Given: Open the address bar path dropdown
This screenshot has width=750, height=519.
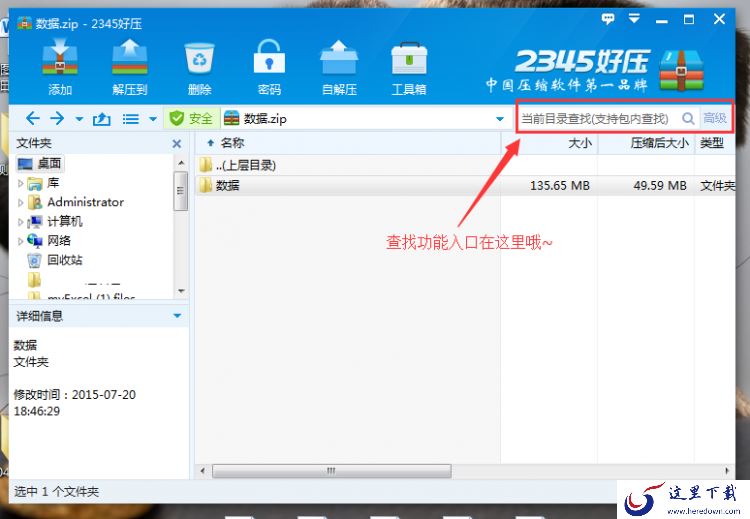Looking at the screenshot, I should [x=500, y=119].
